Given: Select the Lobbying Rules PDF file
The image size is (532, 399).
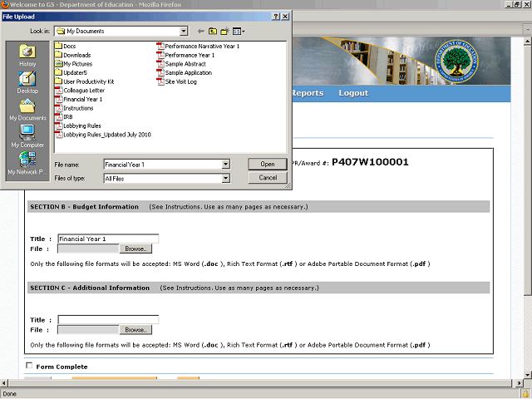Looking at the screenshot, I should coord(78,126).
